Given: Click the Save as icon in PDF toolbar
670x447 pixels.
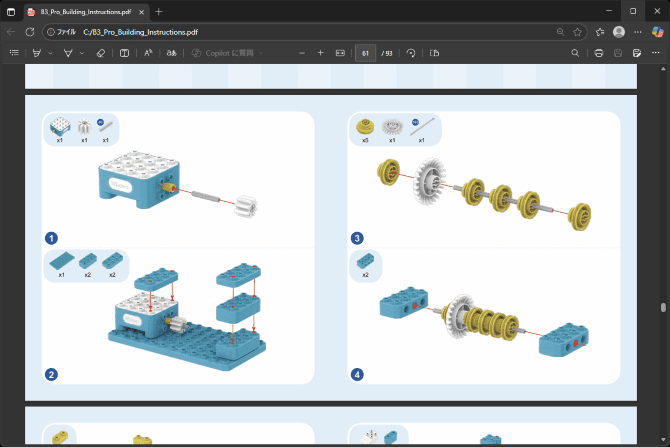Looking at the screenshot, I should [x=635, y=52].
